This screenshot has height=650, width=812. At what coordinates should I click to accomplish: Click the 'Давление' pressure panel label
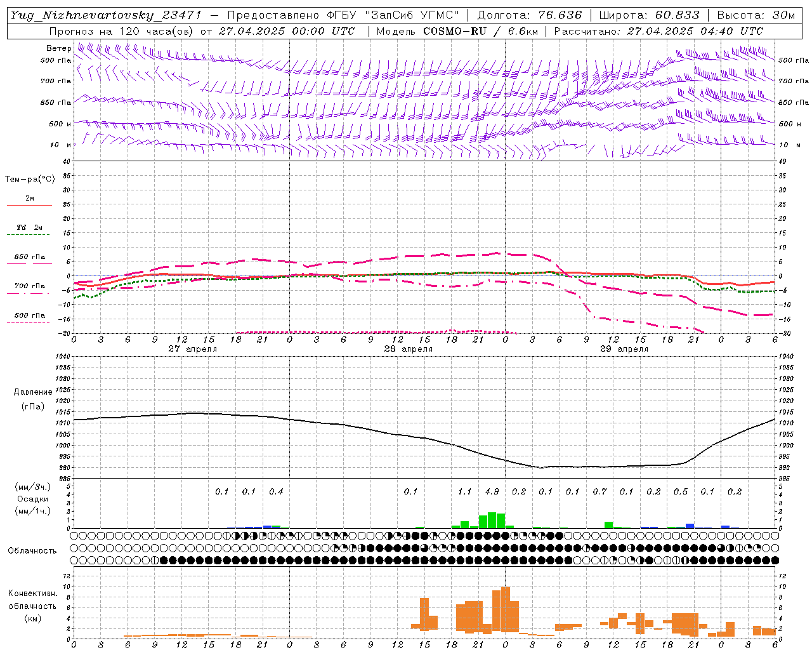[x=33, y=392]
